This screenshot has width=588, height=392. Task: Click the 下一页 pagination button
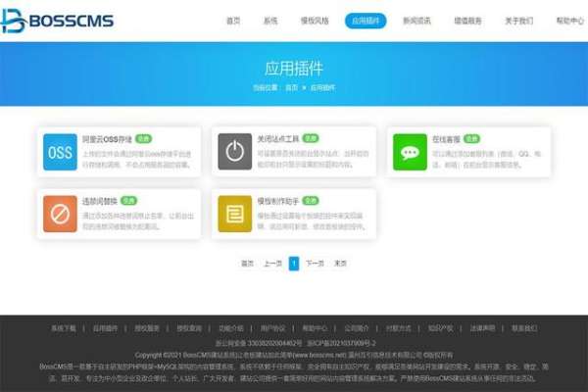point(315,264)
